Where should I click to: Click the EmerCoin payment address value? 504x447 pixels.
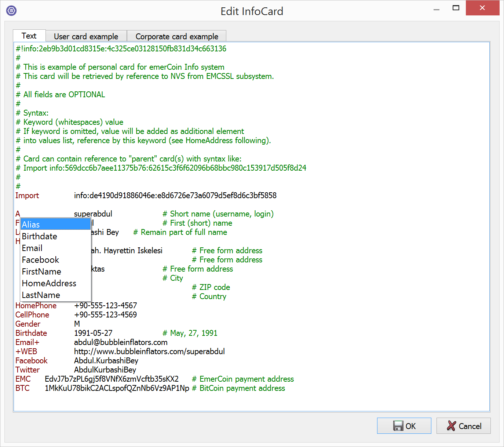(x=112, y=379)
